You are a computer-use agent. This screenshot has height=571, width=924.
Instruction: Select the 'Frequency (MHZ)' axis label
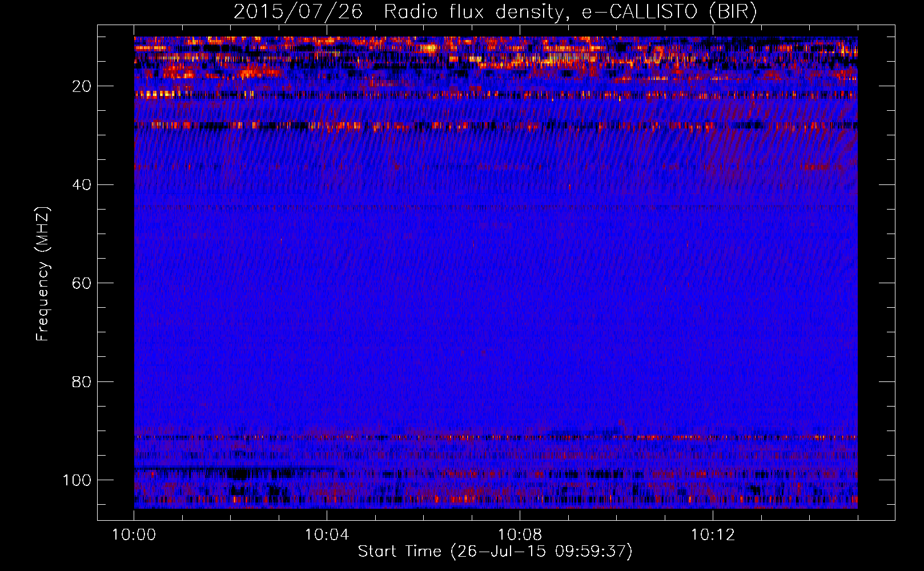pyautogui.click(x=43, y=274)
